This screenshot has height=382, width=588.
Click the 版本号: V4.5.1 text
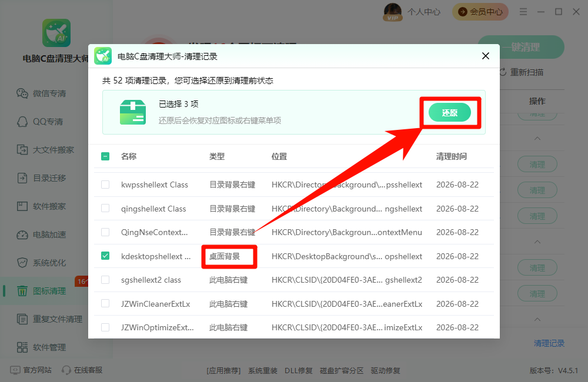coord(553,370)
